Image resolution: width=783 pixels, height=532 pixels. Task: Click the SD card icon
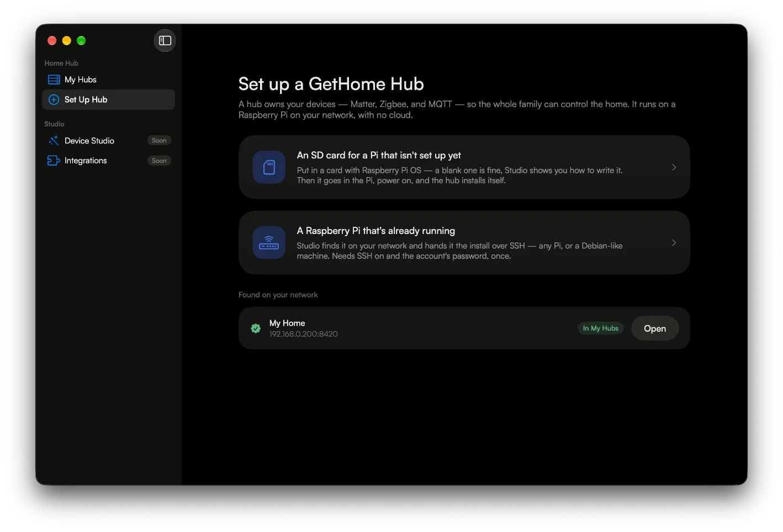pos(269,167)
